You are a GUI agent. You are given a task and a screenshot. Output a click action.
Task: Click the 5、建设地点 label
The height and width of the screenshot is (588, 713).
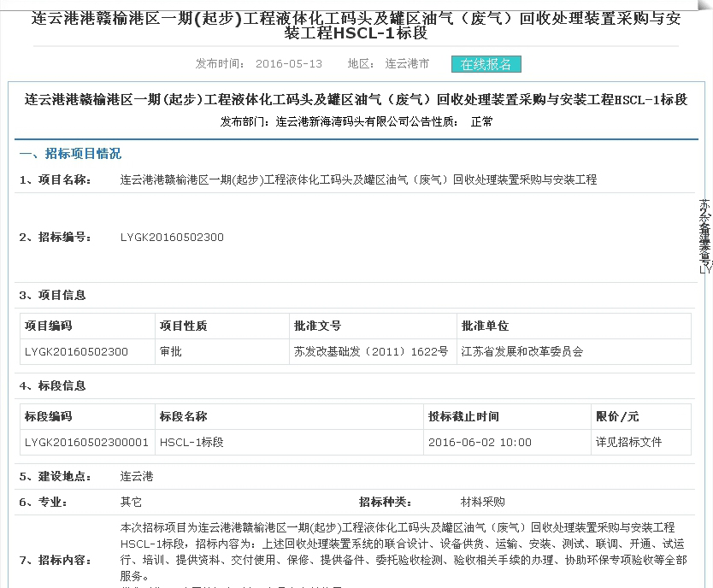(55, 477)
